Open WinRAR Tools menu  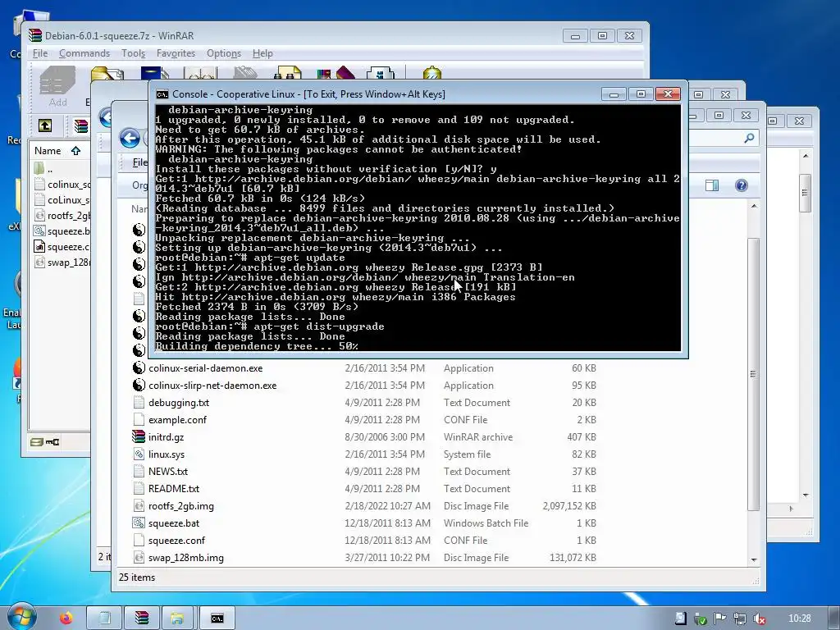133,53
